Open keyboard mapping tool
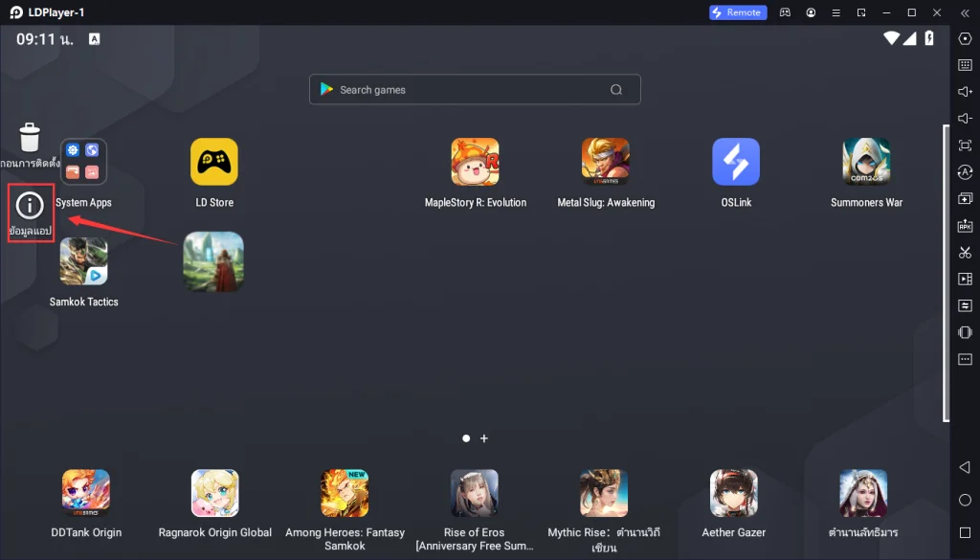The width and height of the screenshot is (980, 560). click(x=965, y=65)
